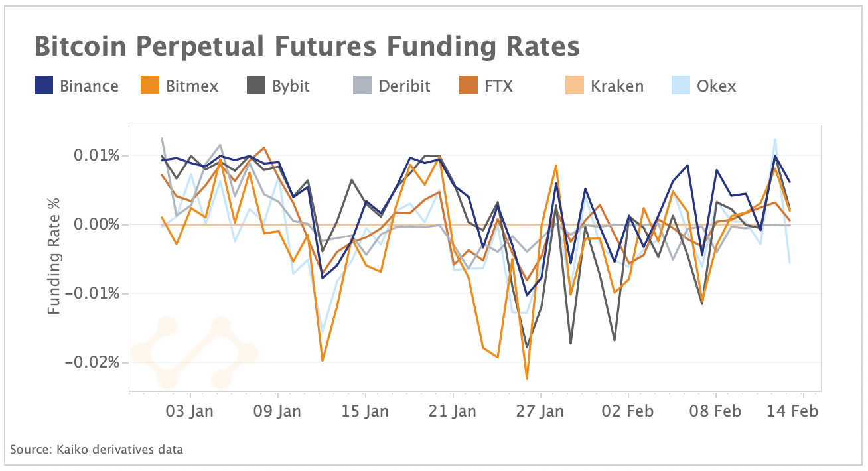Click the Okex light blue legend swatch
Image resolution: width=868 pixels, height=471 pixels.
pyautogui.click(x=681, y=86)
